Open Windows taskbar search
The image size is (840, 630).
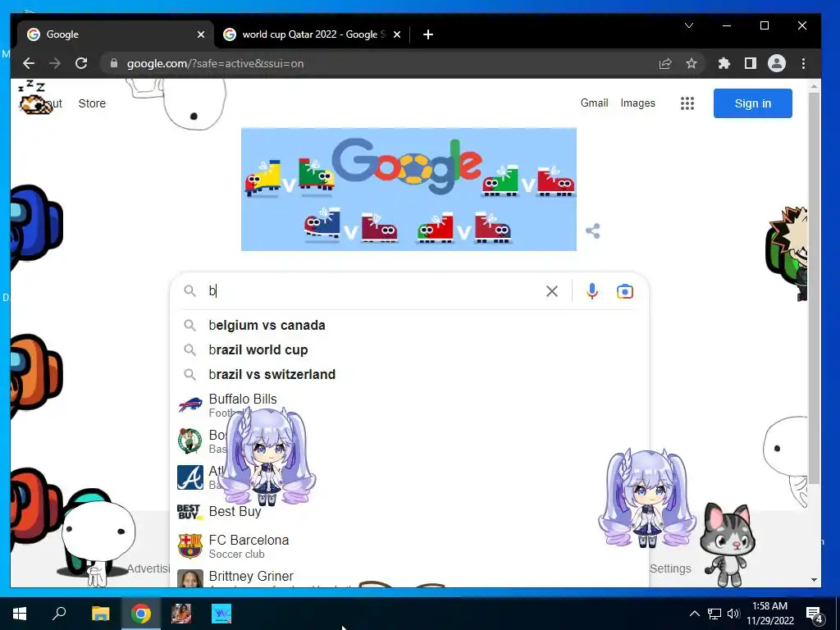click(x=59, y=614)
